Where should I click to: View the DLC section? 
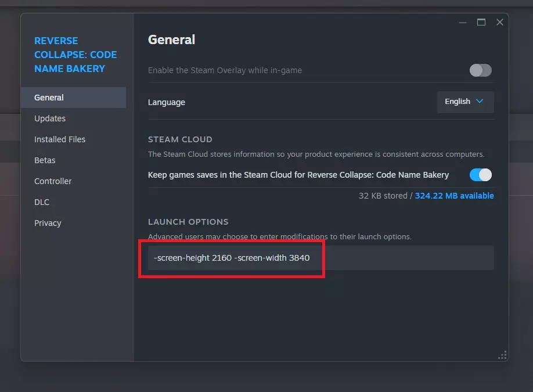(42, 202)
